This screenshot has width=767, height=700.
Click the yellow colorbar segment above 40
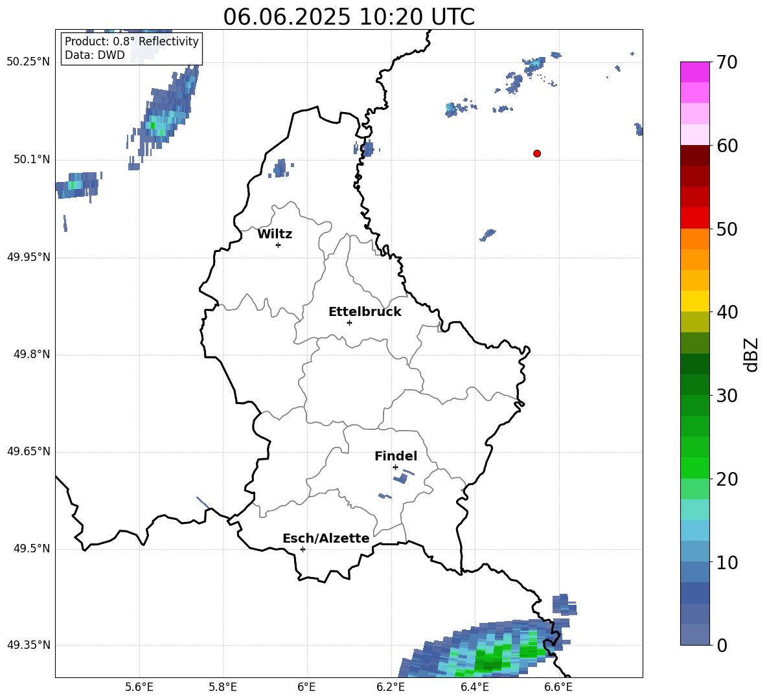(x=695, y=300)
